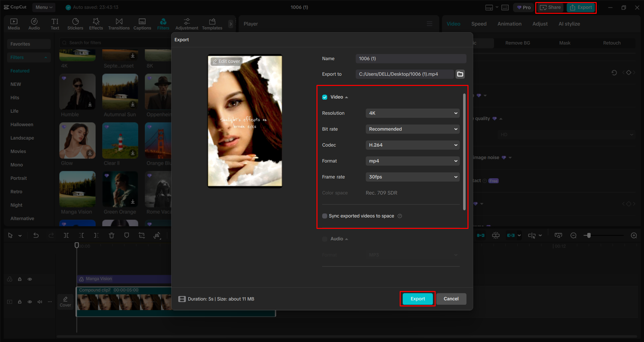Image resolution: width=644 pixels, height=342 pixels.
Task: Open the Stickers panel
Action: coord(75,23)
